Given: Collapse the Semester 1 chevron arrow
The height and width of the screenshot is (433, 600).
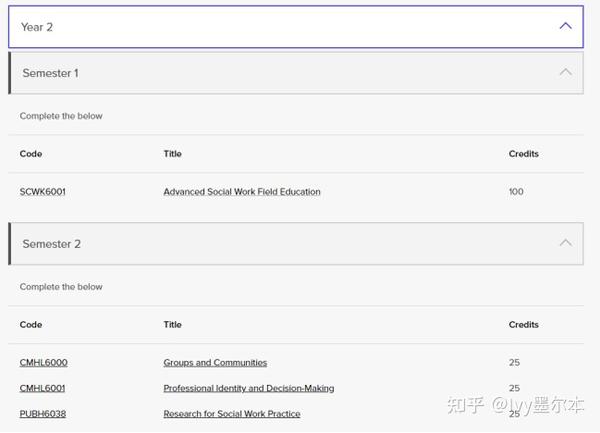Looking at the screenshot, I should pos(565,72).
